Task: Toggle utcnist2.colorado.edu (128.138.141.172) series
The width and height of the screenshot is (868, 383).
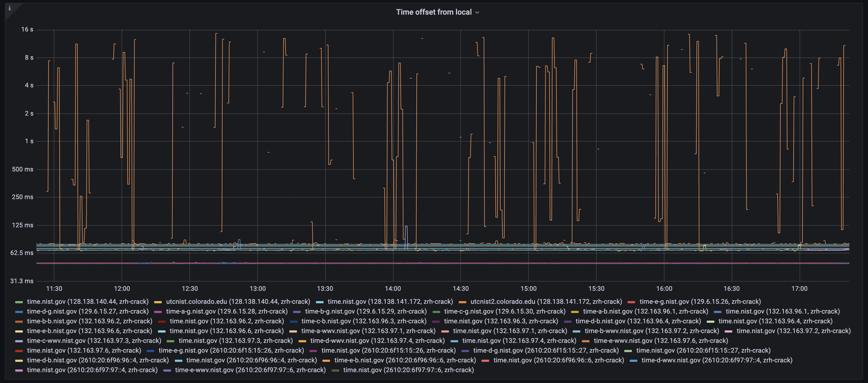Action: [x=546, y=301]
